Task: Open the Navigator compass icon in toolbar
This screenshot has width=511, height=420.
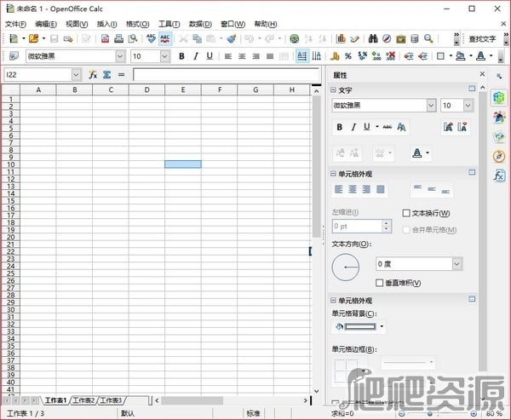Action: (x=387, y=38)
